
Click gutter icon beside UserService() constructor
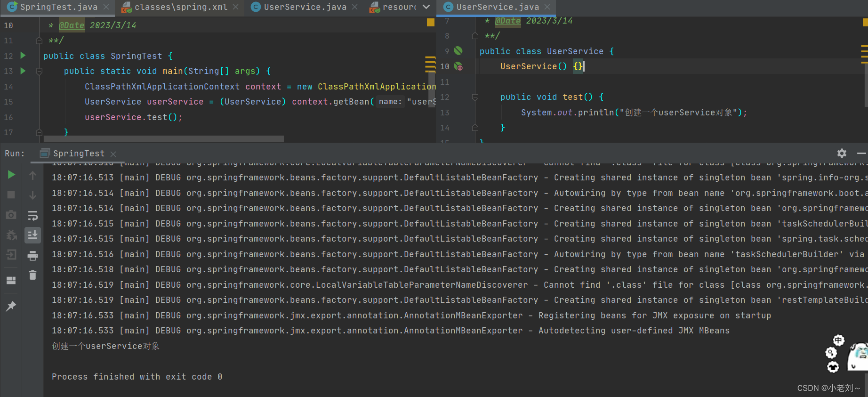click(458, 66)
